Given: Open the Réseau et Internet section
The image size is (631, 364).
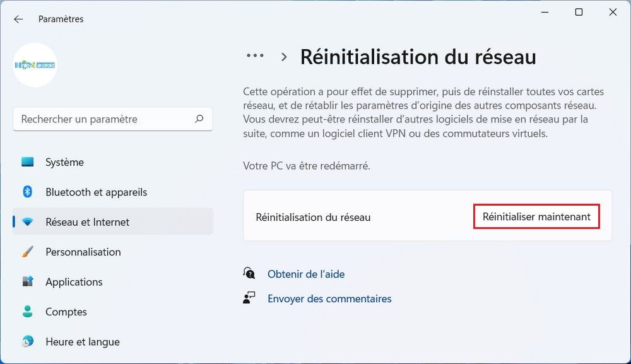Looking at the screenshot, I should pos(88,222).
